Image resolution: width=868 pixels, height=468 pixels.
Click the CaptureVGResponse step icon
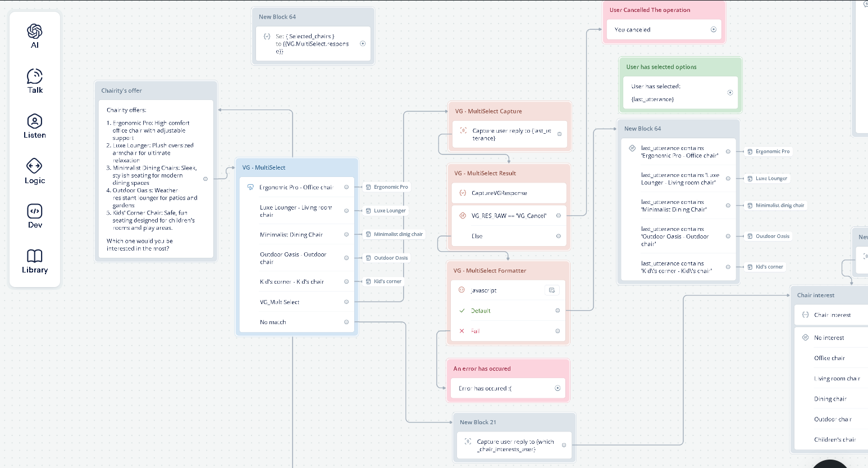click(x=463, y=193)
